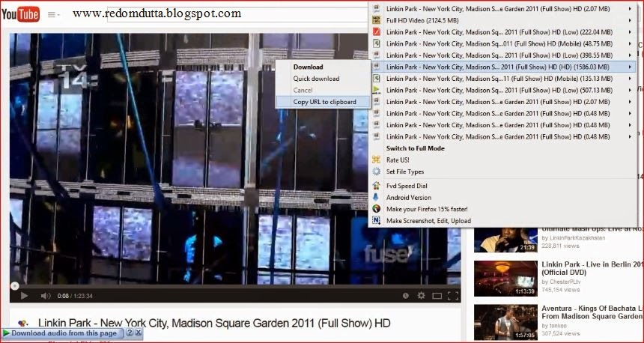The image size is (644, 343).
Task: Click the N icon beside Make Screenshot
Action: (376, 221)
